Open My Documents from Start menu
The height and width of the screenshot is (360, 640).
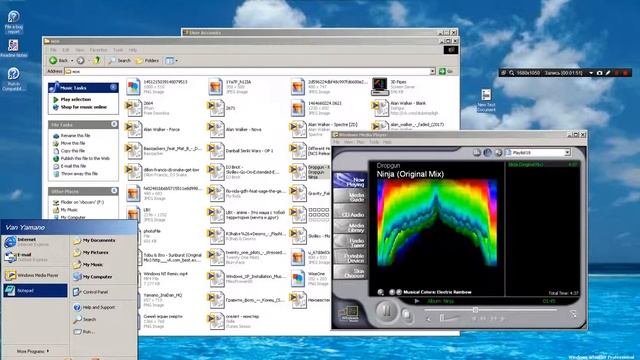point(94,240)
